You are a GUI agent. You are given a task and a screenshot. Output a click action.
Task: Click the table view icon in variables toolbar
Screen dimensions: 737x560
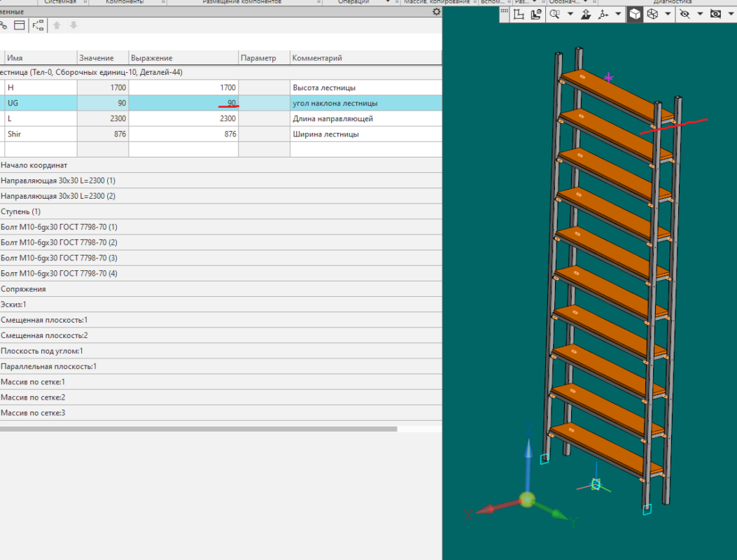[x=20, y=25]
